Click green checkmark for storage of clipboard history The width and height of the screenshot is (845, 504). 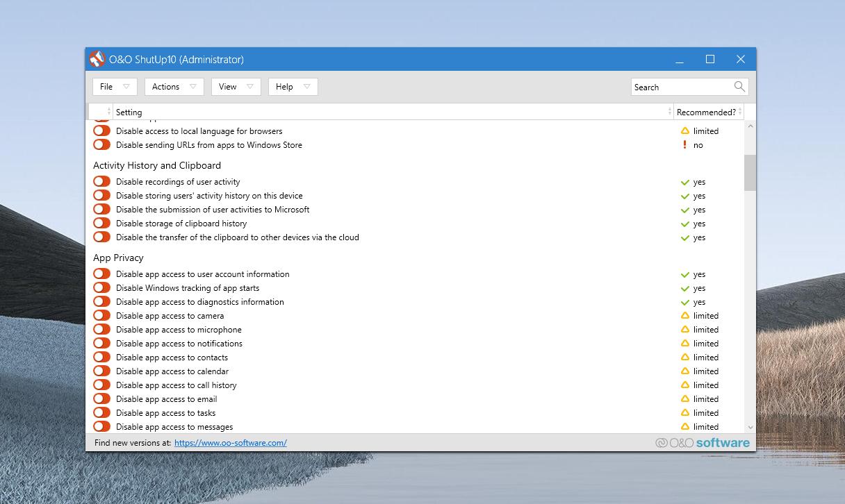[x=685, y=224]
